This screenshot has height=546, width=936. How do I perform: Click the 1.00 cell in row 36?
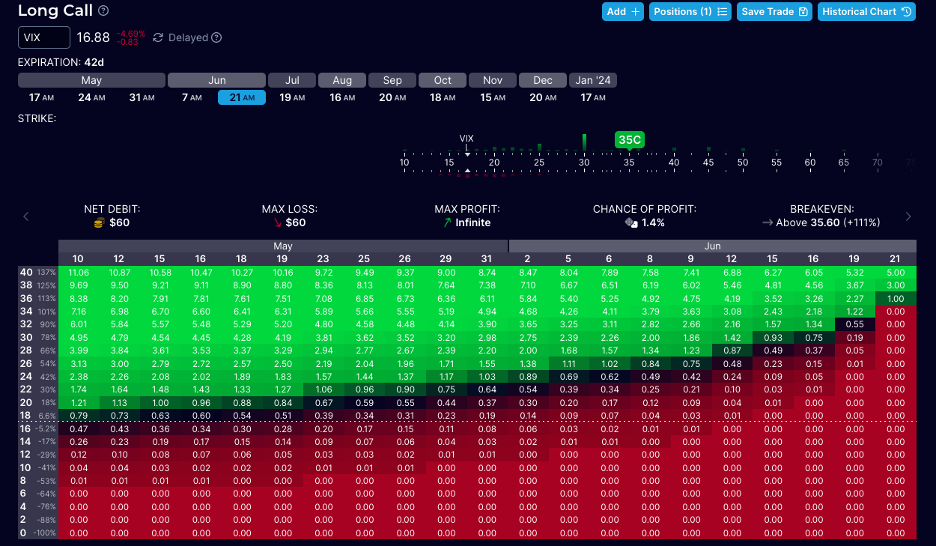pos(895,298)
